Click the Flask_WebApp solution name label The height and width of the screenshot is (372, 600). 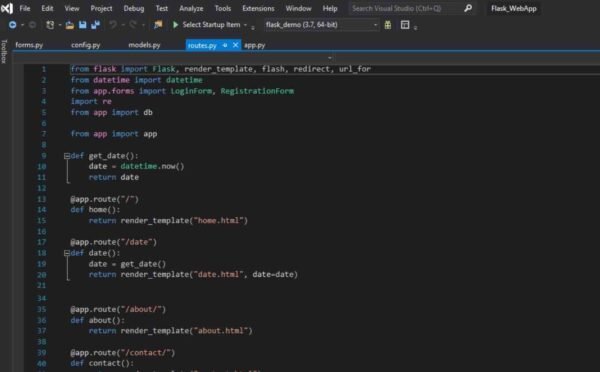[x=514, y=8]
